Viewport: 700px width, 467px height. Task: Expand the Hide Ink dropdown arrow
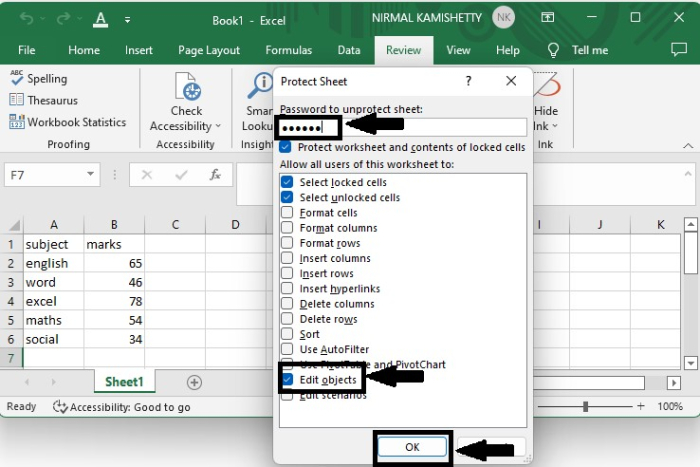point(555,126)
